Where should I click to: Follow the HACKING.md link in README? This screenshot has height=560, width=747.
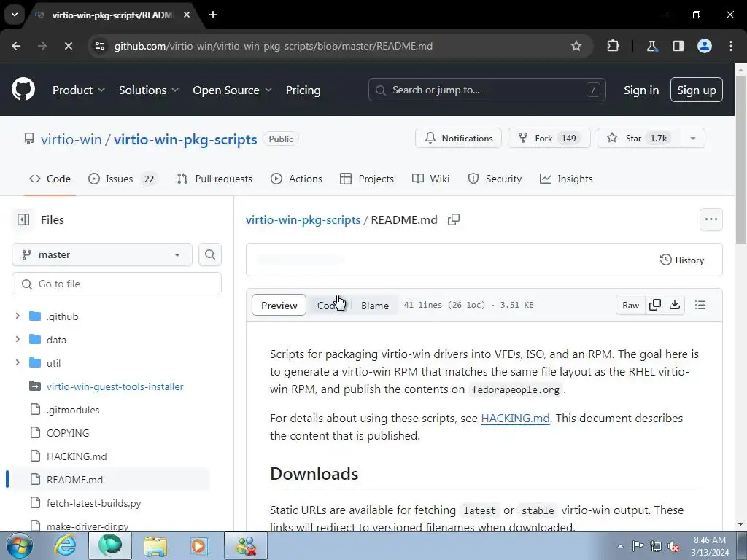pos(515,418)
